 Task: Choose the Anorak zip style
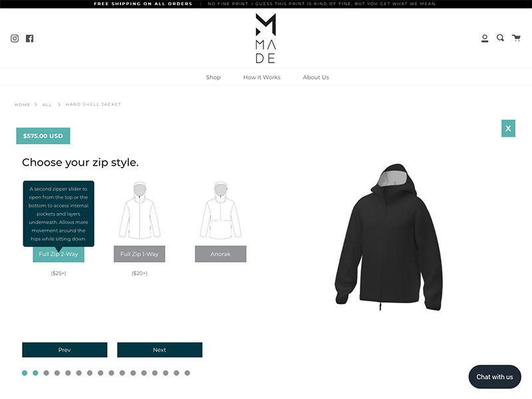point(221,254)
